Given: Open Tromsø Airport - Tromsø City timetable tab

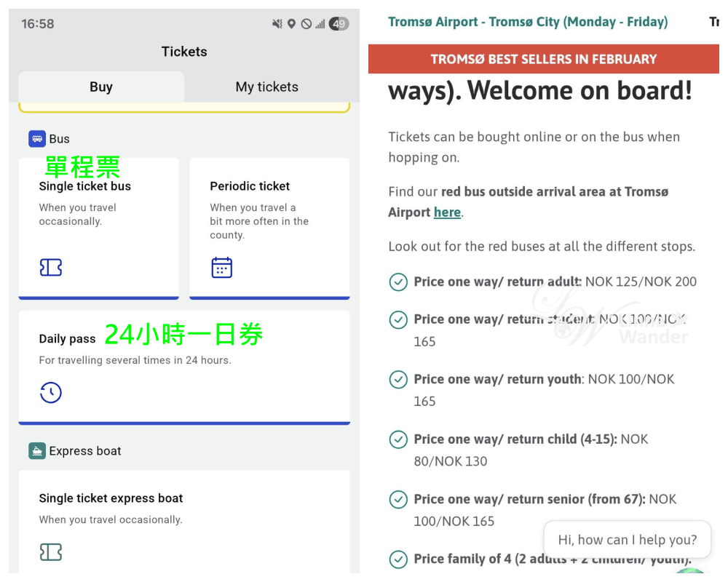Looking at the screenshot, I should (528, 22).
